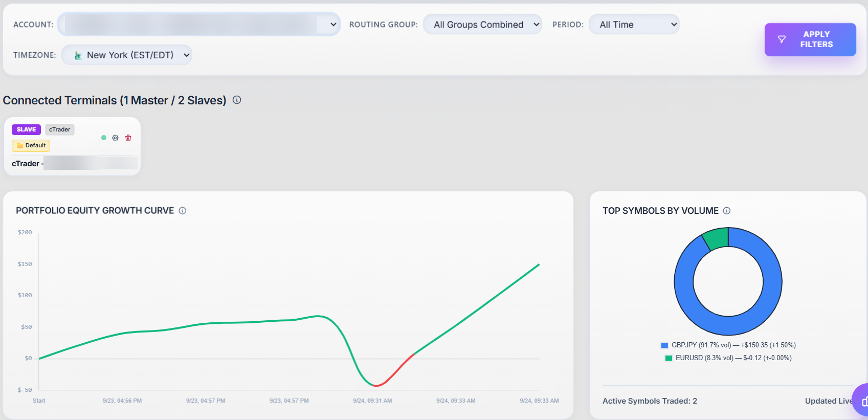Show info for Connected Terminals heading
This screenshot has width=868, height=420.
(237, 100)
